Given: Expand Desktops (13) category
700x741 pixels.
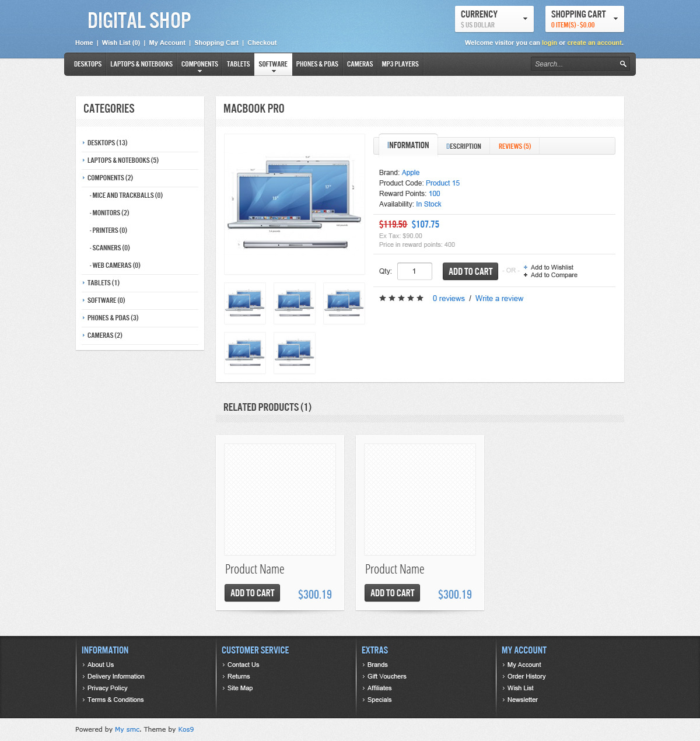Looking at the screenshot, I should (107, 143).
